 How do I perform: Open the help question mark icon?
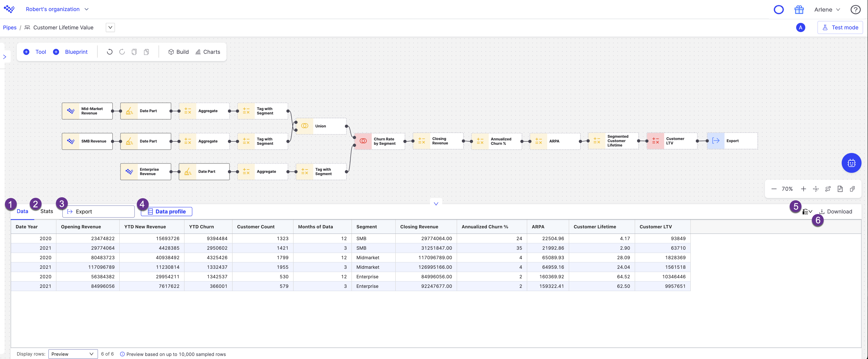pos(855,9)
